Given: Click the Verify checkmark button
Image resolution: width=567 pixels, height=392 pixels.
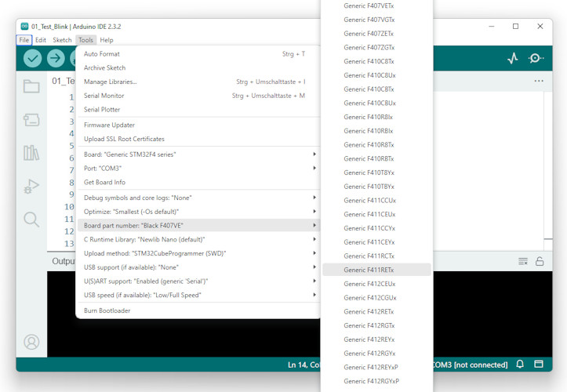Looking at the screenshot, I should pos(32,58).
